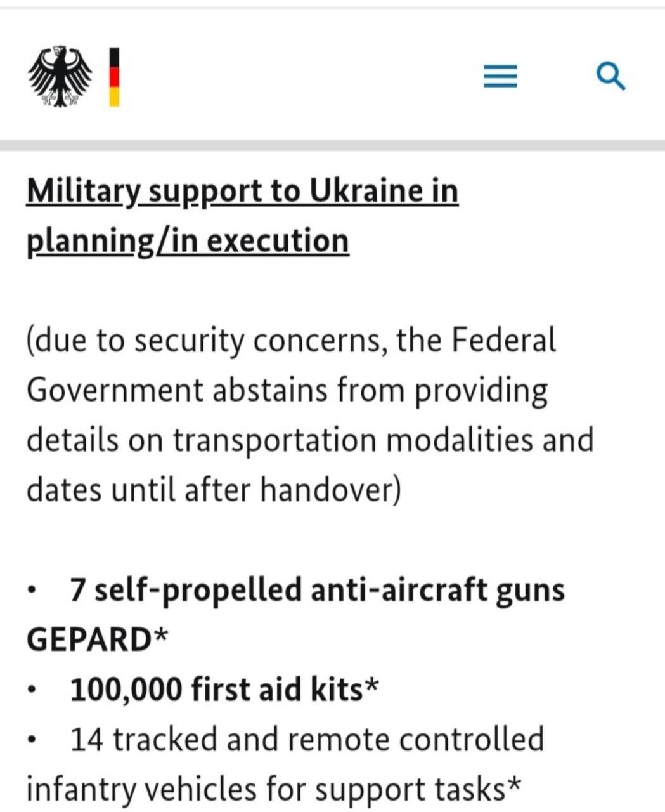665x812 pixels.
Task: Click the bullet before '14 tracked'
Action: (32, 740)
